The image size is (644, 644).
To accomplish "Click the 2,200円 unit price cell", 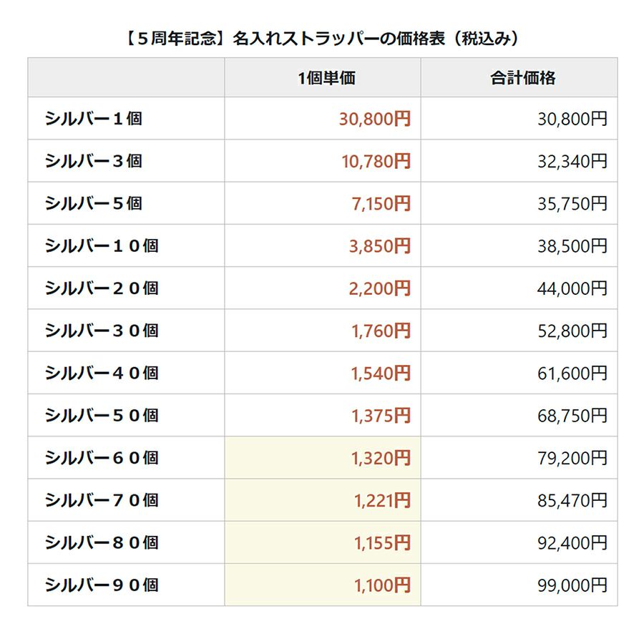I will click(x=381, y=288).
